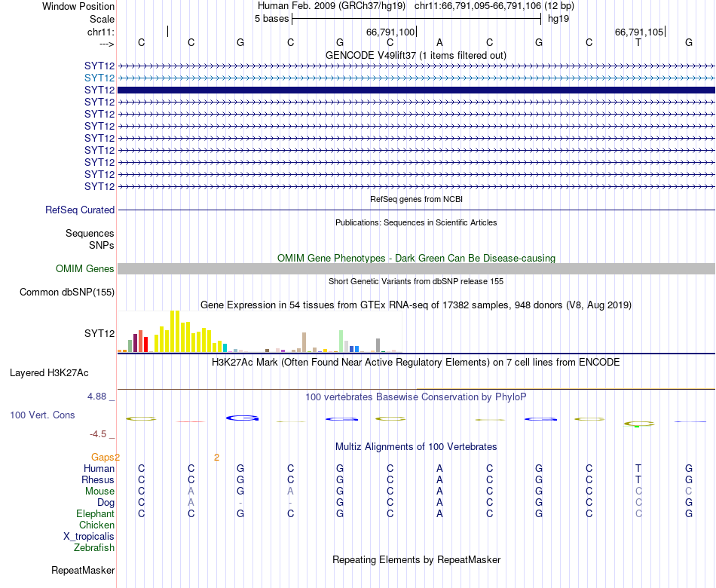The width and height of the screenshot is (716, 588).
Task: Select the Scale track label
Action: pos(102,19)
